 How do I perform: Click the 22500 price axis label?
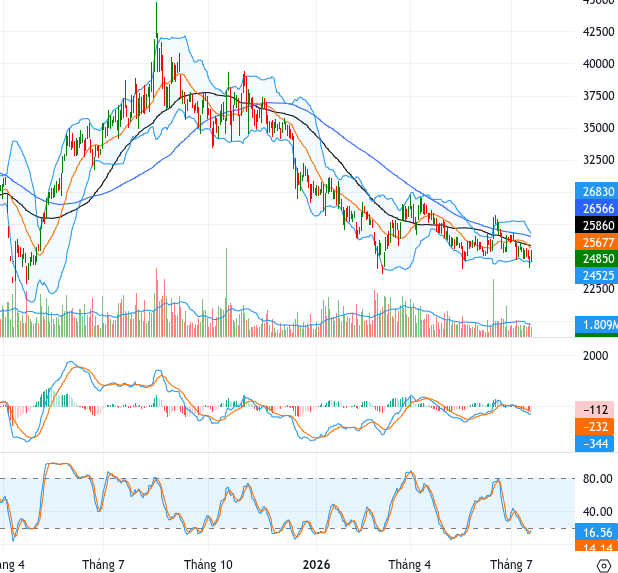point(598,288)
